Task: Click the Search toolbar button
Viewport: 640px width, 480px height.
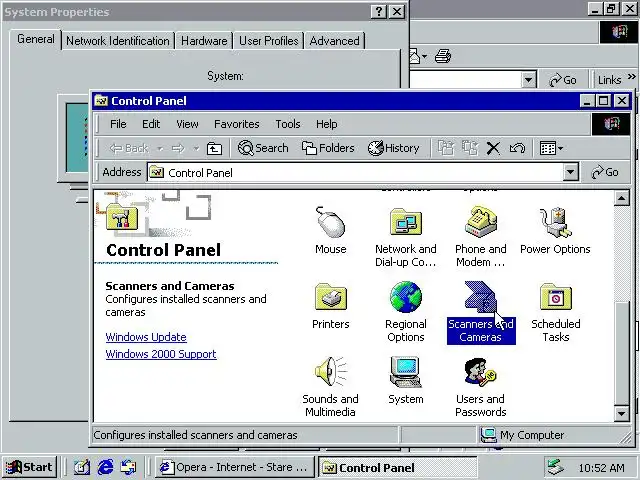Action: tap(263, 148)
